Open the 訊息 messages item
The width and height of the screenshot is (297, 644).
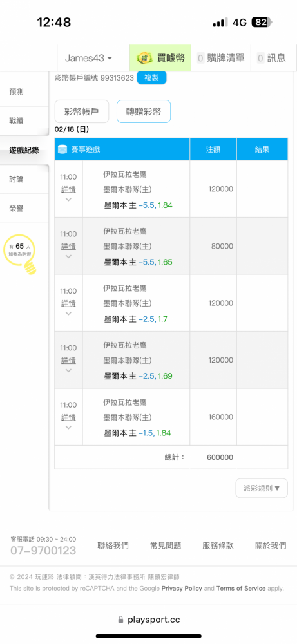click(271, 58)
